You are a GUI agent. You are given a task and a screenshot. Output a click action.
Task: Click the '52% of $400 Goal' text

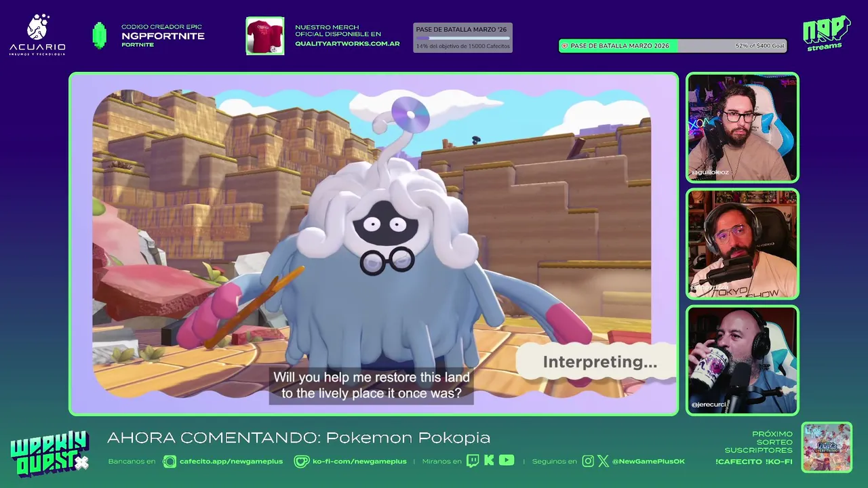tap(759, 46)
